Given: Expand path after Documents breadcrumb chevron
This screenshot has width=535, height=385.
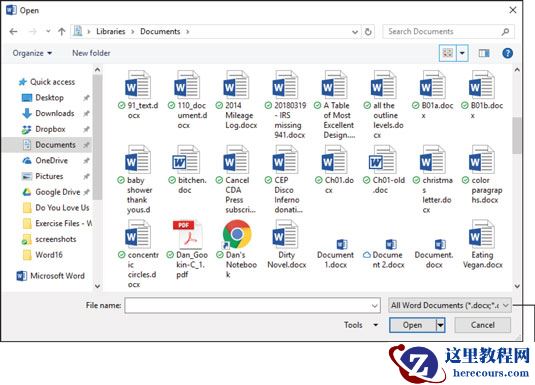Looking at the screenshot, I should click(x=187, y=32).
